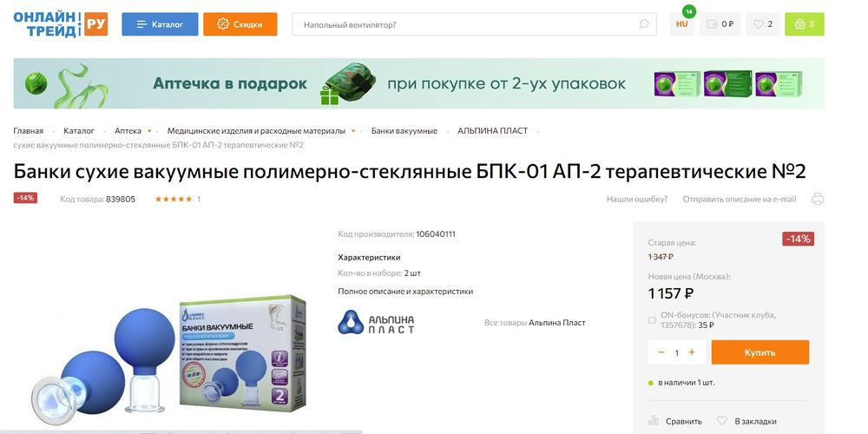The width and height of the screenshot is (868, 434).
Task: Decrease quantity with the minus stepper
Action: [661, 352]
